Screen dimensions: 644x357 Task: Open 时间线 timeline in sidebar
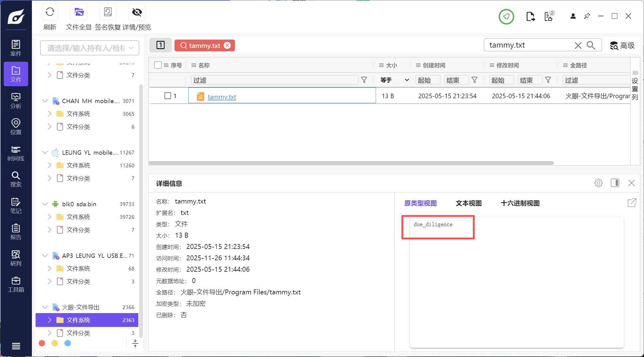pos(16,153)
